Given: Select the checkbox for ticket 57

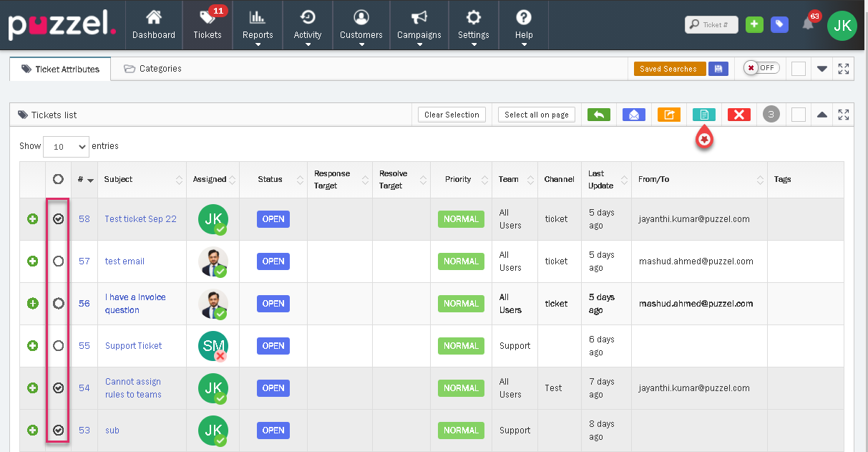Looking at the screenshot, I should [x=59, y=261].
